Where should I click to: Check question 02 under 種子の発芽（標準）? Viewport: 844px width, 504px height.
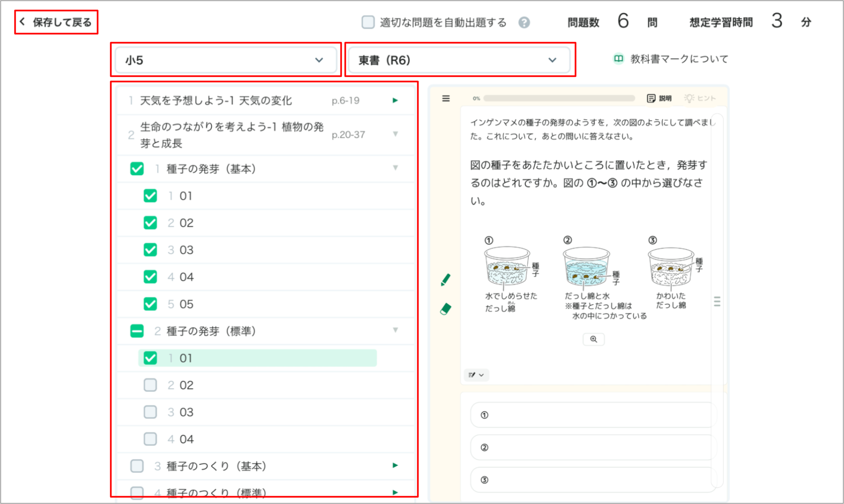pos(150,385)
